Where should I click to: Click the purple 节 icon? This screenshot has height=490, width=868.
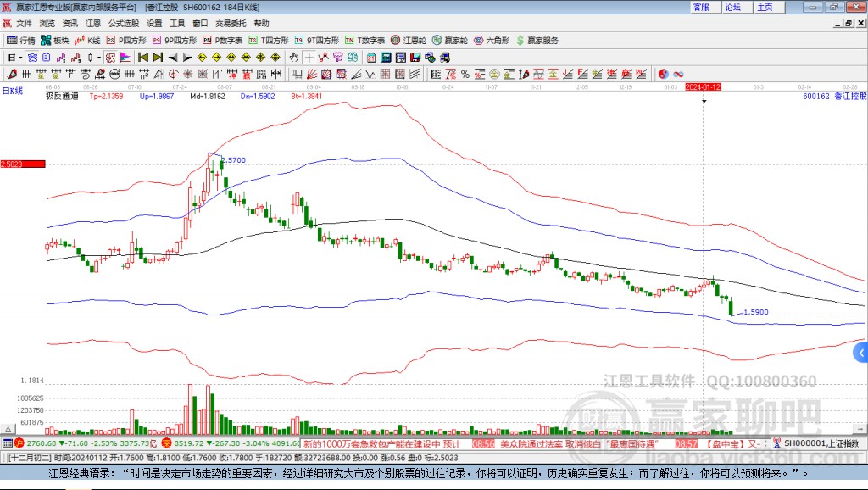[x=337, y=58]
